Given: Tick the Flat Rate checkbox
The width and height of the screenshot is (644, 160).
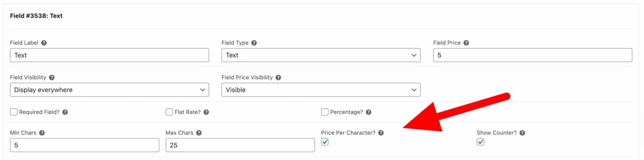Looking at the screenshot, I should pyautogui.click(x=169, y=112).
